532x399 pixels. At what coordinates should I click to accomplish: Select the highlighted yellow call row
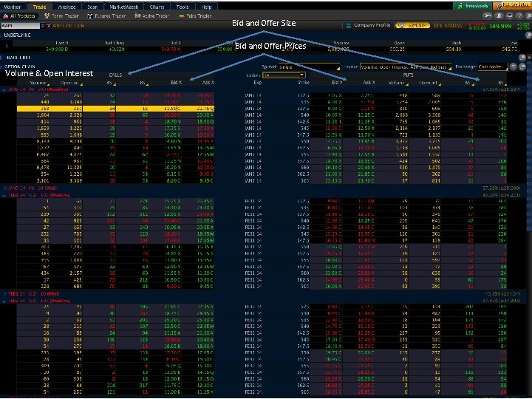115,109
